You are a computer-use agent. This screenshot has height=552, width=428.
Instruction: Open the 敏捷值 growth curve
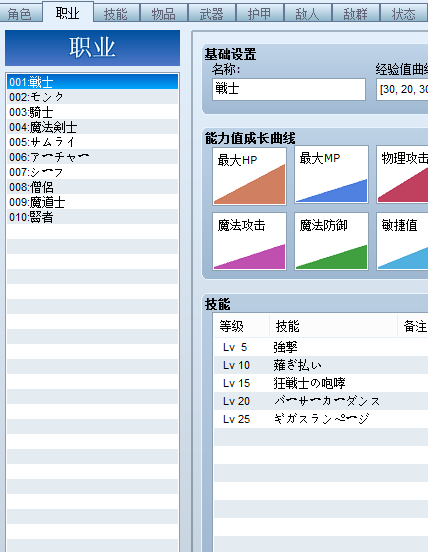(x=402, y=241)
